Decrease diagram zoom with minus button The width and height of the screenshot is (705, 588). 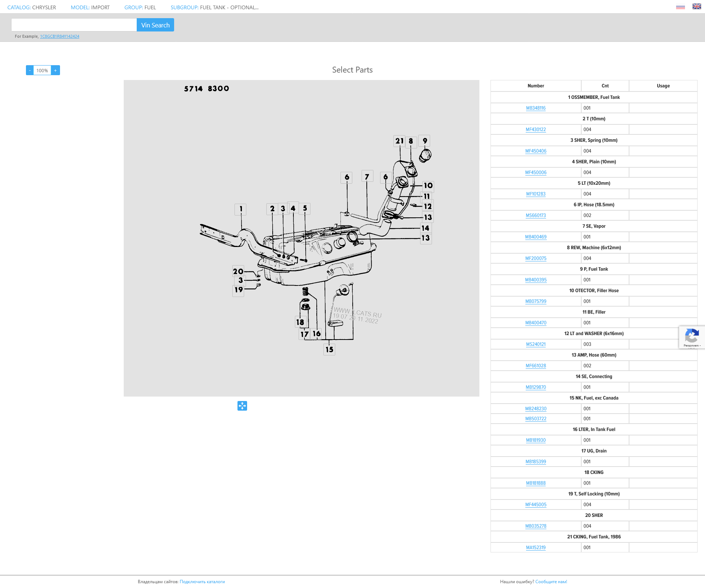click(x=30, y=70)
